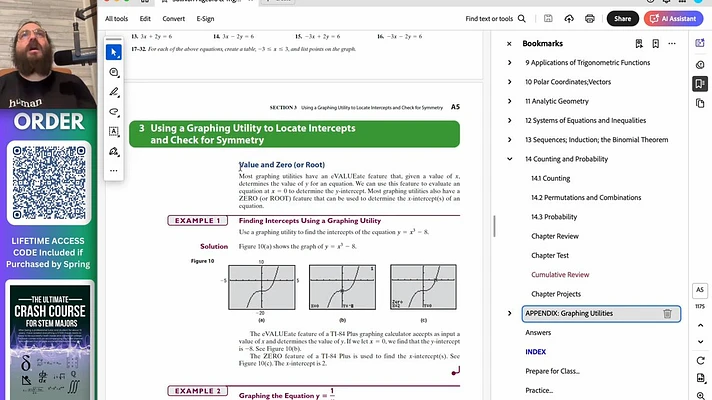Click the print icon
Viewport: 712px width, 400px height.
[589, 19]
